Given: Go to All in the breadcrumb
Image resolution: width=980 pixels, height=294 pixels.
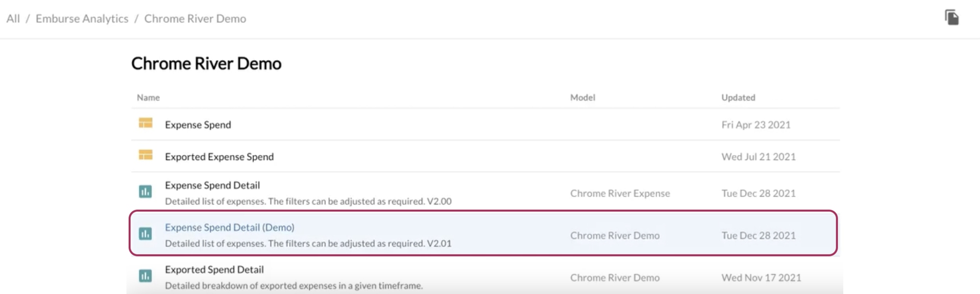Looking at the screenshot, I should point(13,19).
